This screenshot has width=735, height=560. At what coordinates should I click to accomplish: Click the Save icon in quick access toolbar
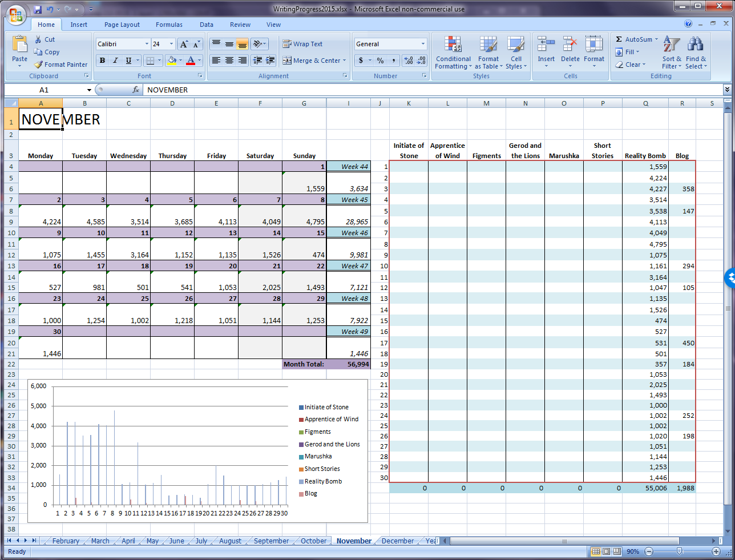tap(38, 9)
